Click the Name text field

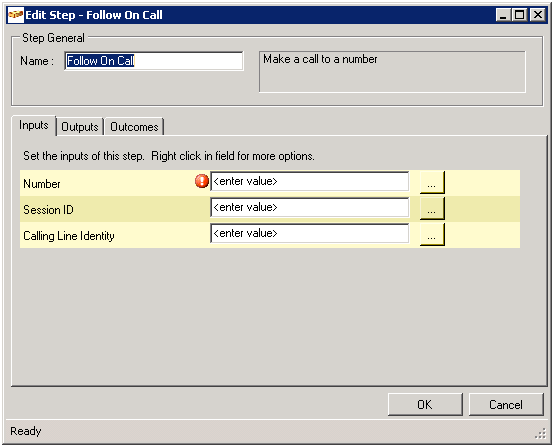[x=154, y=61]
